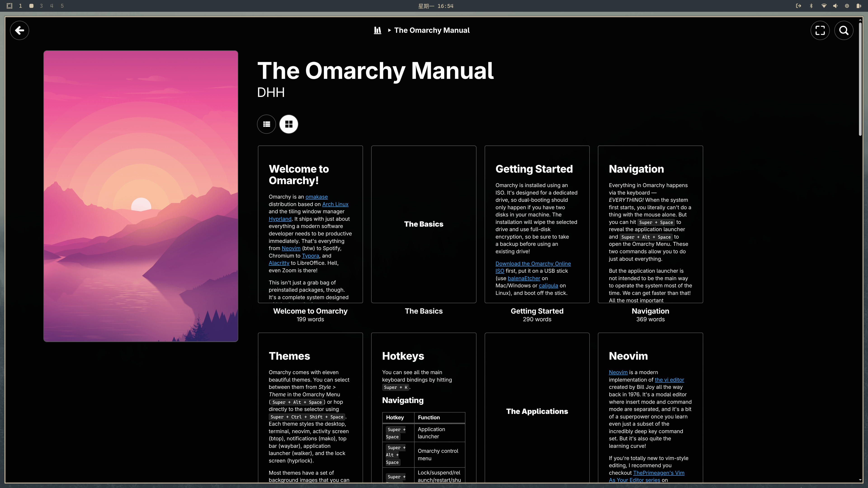Click the '199 words' count

click(310, 319)
